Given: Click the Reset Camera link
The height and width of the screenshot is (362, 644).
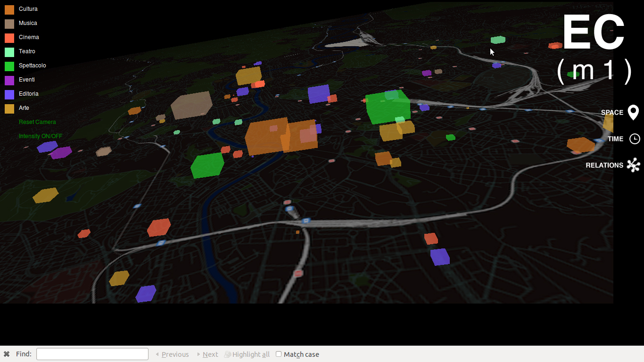Looking at the screenshot, I should click(x=37, y=122).
